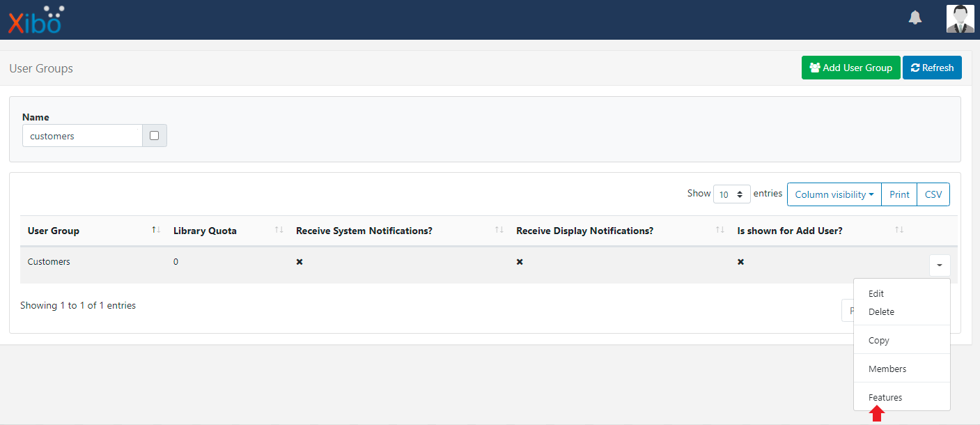Click the CSV export button
Viewport: 980px width, 425px height.
933,194
